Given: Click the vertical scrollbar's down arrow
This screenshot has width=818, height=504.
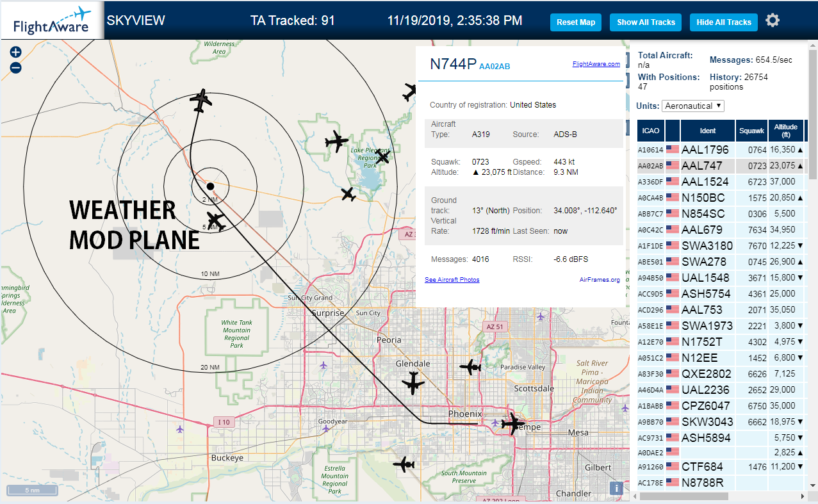Looking at the screenshot, I should coord(813,487).
